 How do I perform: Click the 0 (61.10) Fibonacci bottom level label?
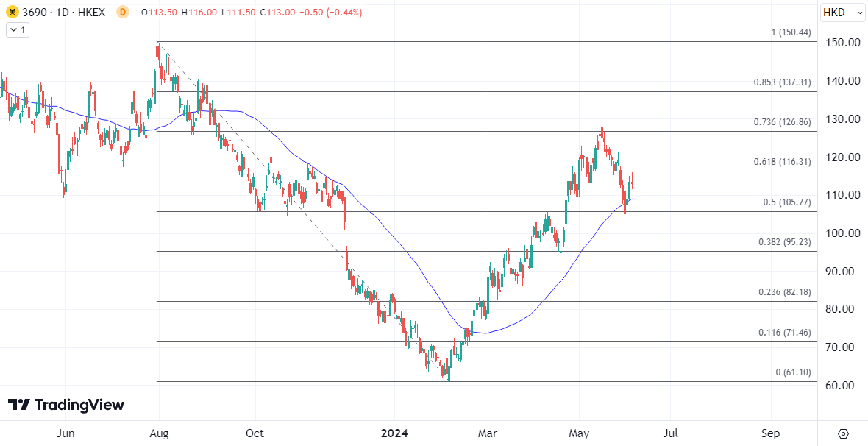(x=793, y=372)
